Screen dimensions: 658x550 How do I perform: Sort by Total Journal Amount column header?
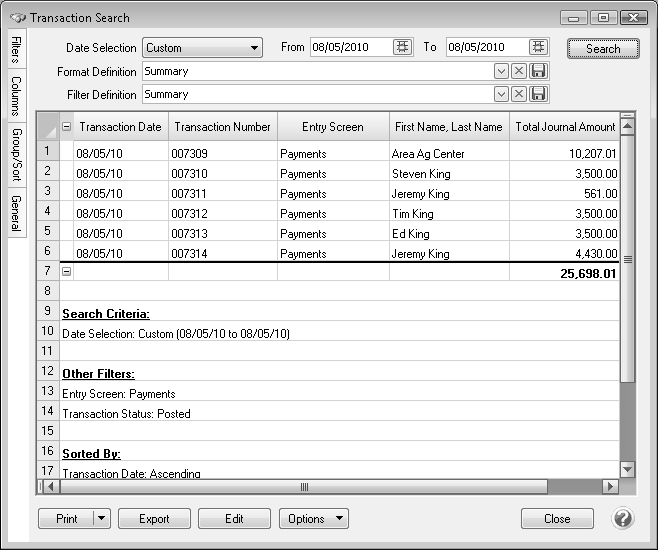(x=564, y=127)
